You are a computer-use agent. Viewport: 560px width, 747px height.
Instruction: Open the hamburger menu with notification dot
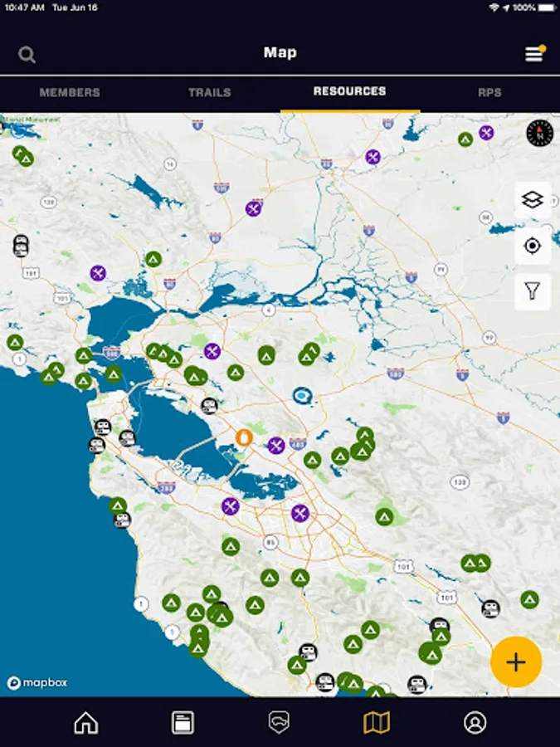pos(535,53)
